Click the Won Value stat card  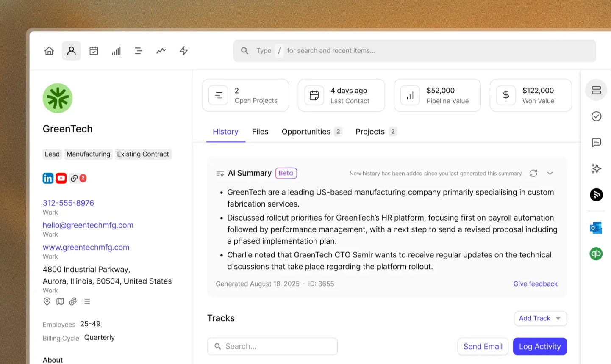(531, 95)
